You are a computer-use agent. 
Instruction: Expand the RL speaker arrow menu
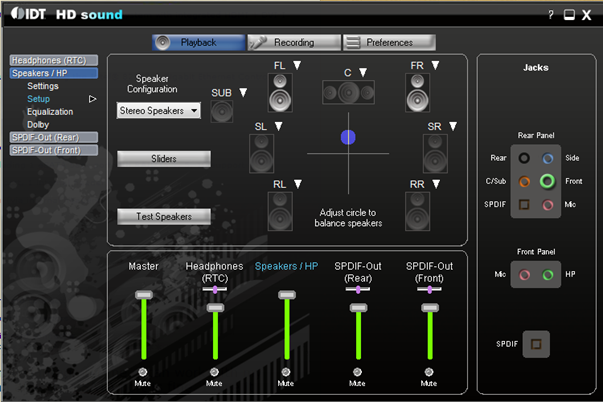pos(298,184)
